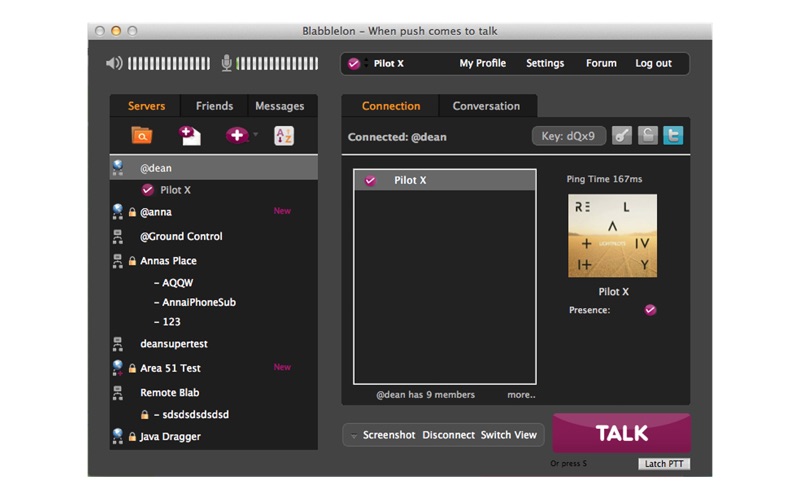
Task: Open dropdown arrow beside add plus icon
Action: click(256, 135)
